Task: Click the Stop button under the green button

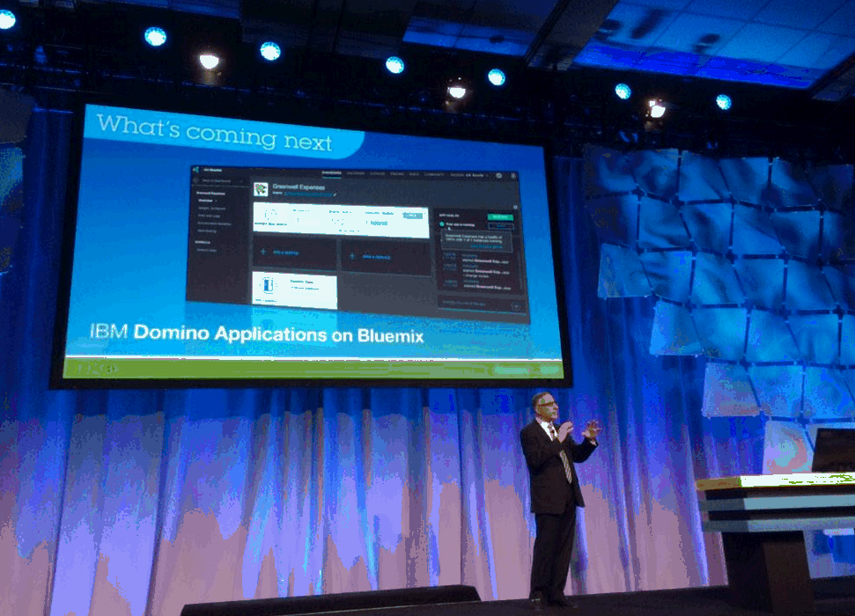Action: (500, 225)
